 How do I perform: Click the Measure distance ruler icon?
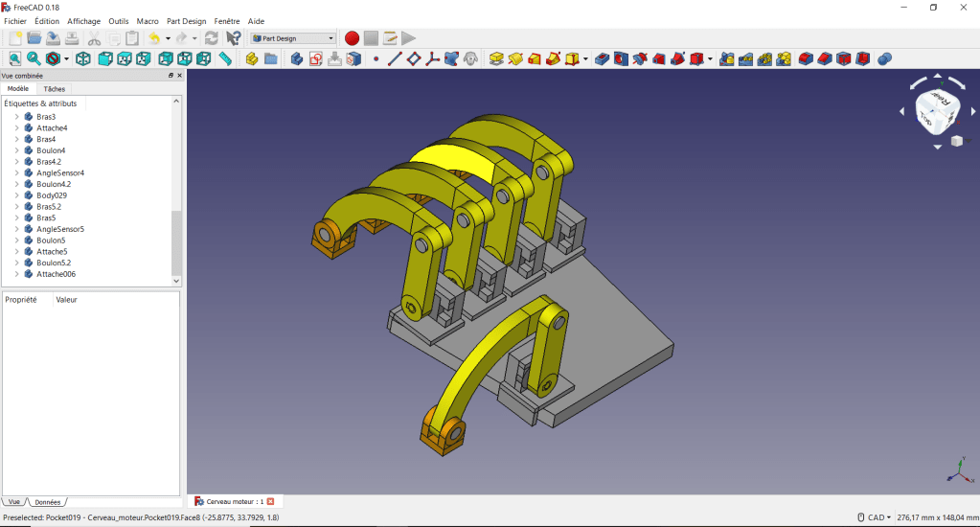(x=225, y=59)
